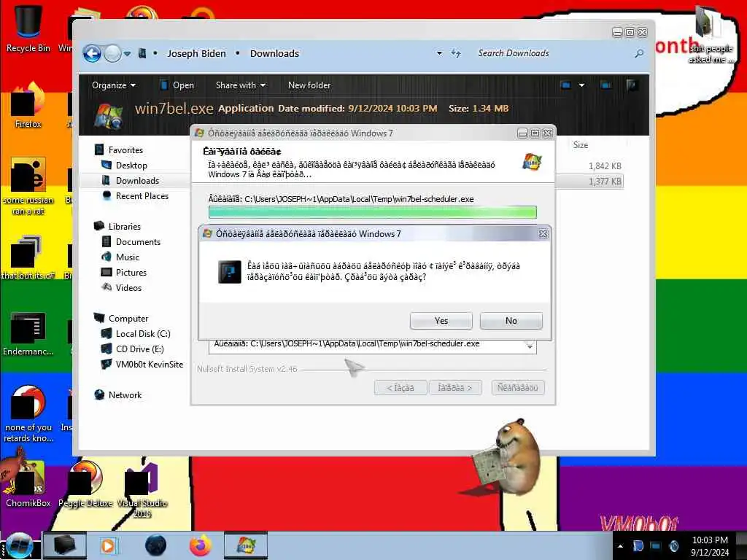Click the installer's grayed-out Back button

point(400,388)
